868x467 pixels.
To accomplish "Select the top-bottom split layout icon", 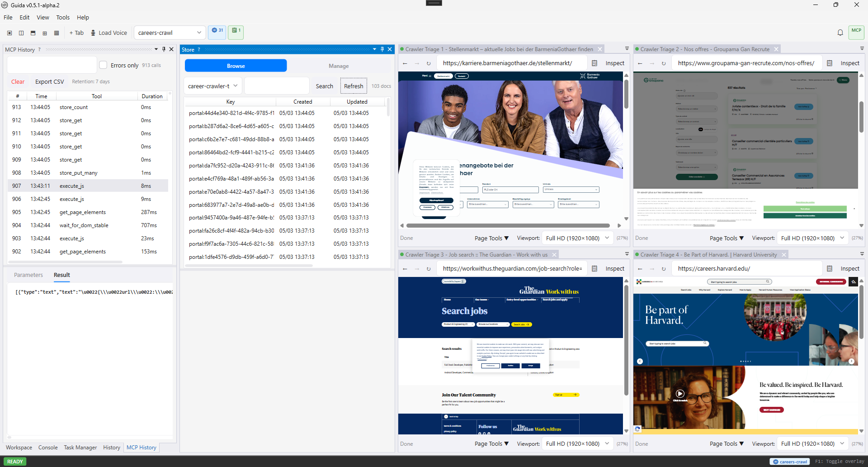I will point(33,33).
